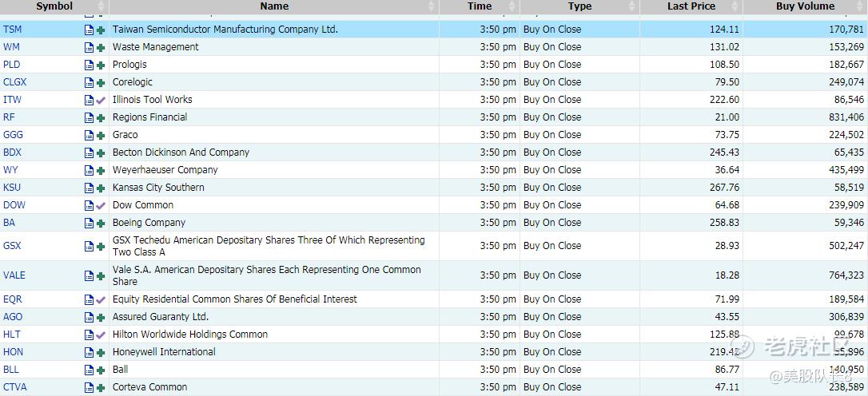Sort the table by the Name column
The image size is (868, 396).
(274, 6)
